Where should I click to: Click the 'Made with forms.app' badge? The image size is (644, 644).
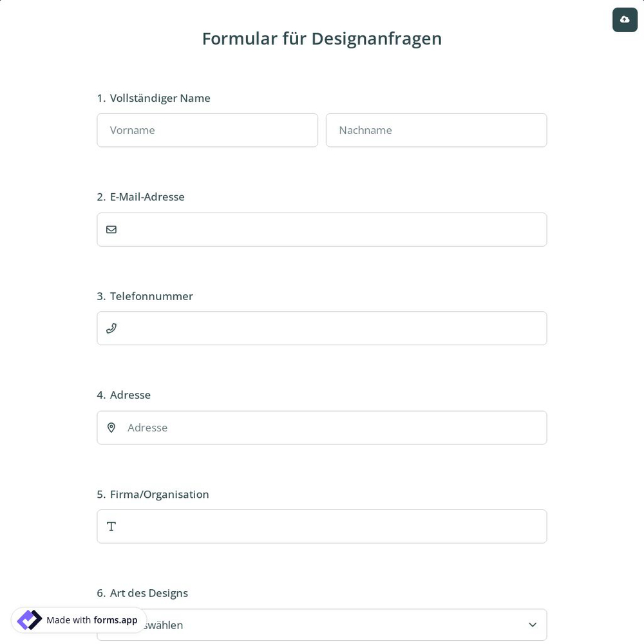pos(79,620)
